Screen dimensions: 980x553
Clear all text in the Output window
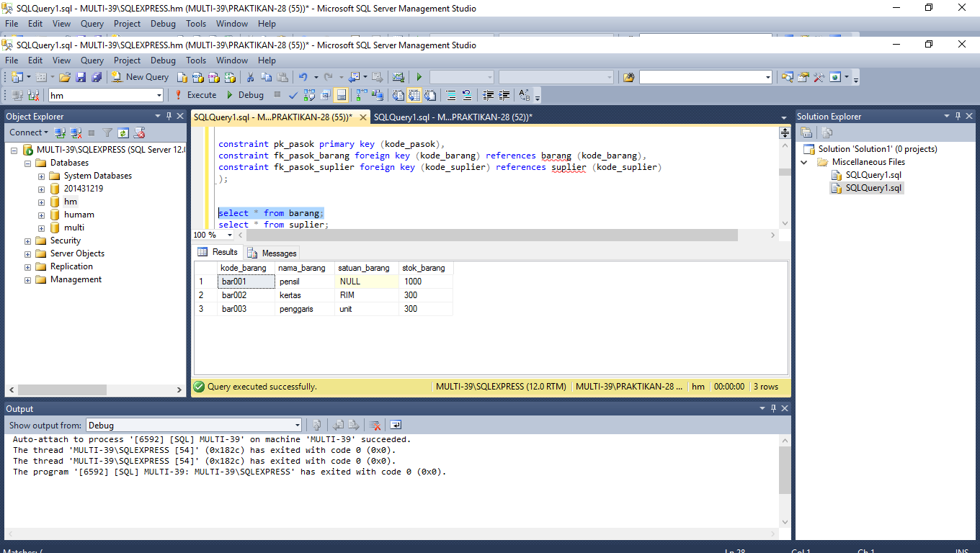point(375,424)
